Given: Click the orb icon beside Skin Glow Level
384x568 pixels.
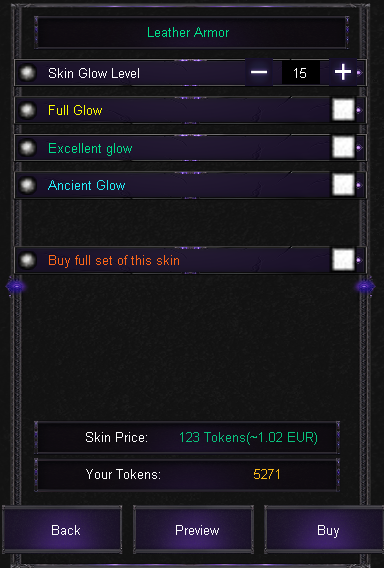Looking at the screenshot, I should pos(27,73).
